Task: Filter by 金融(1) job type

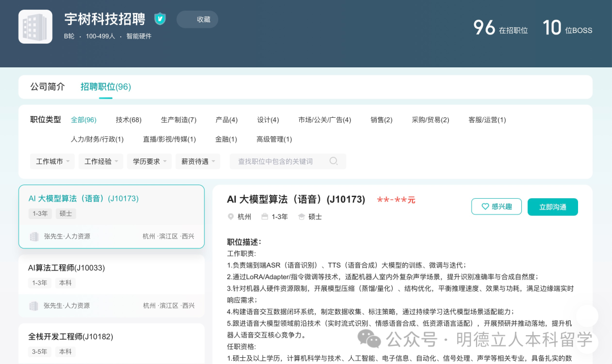Action: [x=226, y=139]
